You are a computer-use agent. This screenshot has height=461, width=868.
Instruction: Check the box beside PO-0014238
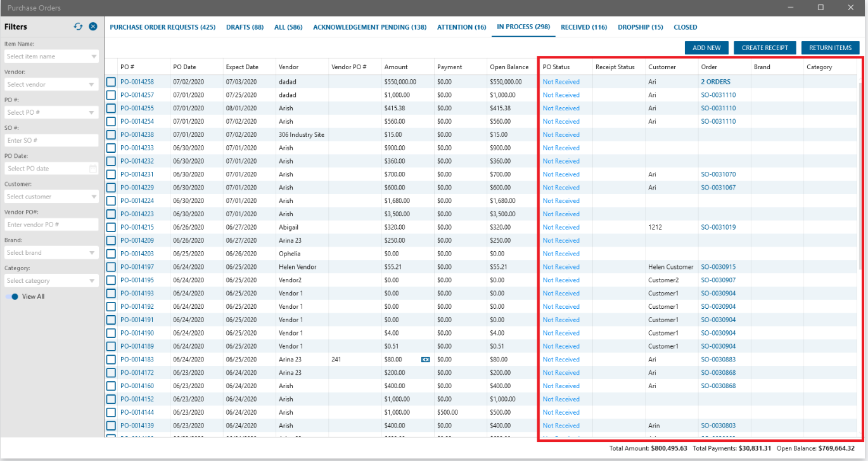coord(111,134)
